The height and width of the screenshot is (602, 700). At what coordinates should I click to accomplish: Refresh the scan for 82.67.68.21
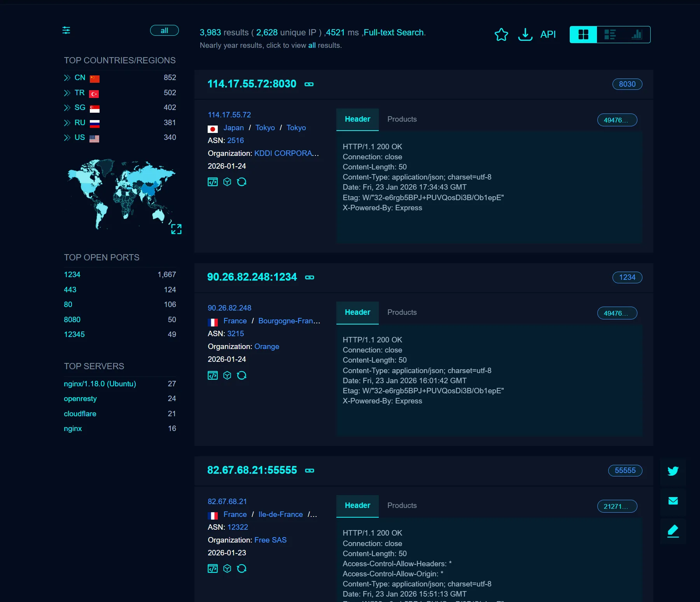pyautogui.click(x=242, y=569)
